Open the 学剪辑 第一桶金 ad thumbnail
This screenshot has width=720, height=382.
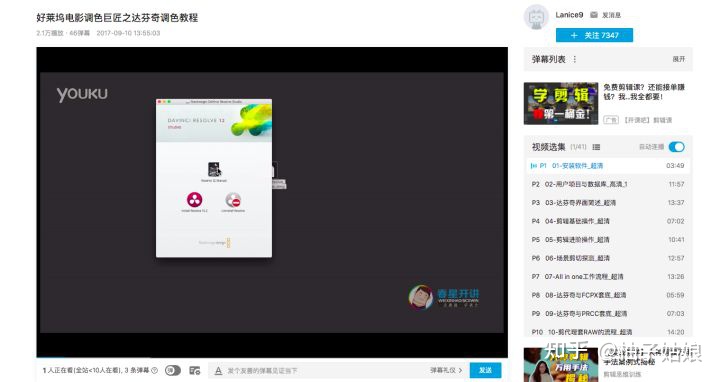(x=561, y=103)
